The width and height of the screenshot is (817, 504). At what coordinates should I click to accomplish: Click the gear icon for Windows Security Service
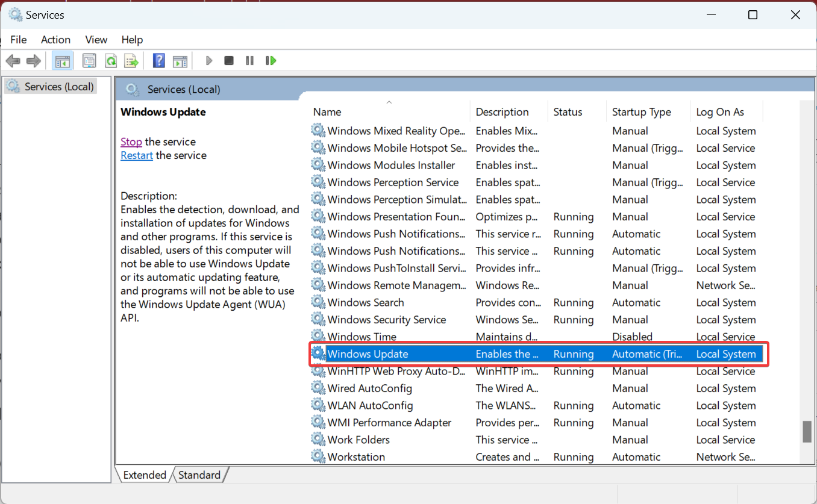point(318,320)
